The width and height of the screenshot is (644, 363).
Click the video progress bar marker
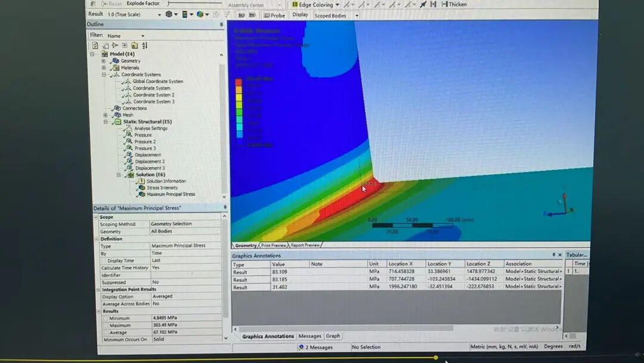(x=435, y=358)
